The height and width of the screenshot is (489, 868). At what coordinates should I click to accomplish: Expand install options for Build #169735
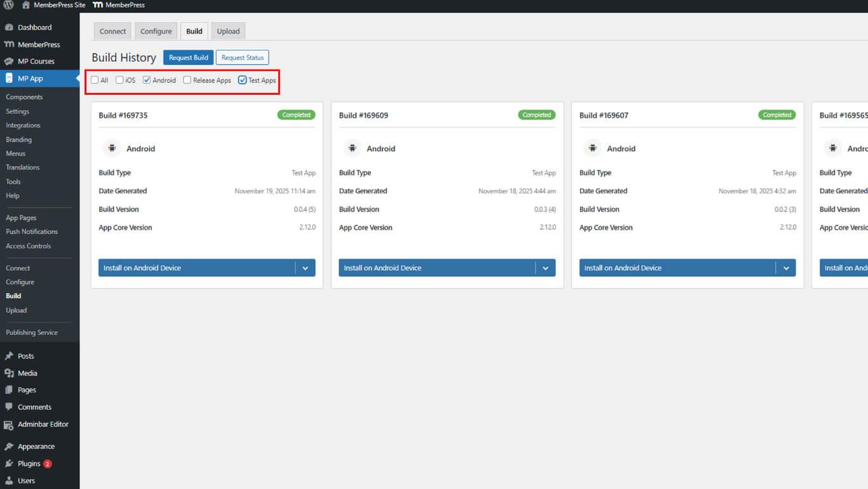click(305, 268)
